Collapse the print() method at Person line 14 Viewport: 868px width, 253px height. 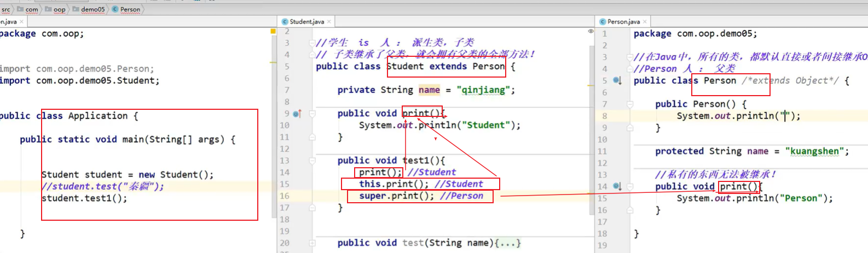click(630, 186)
